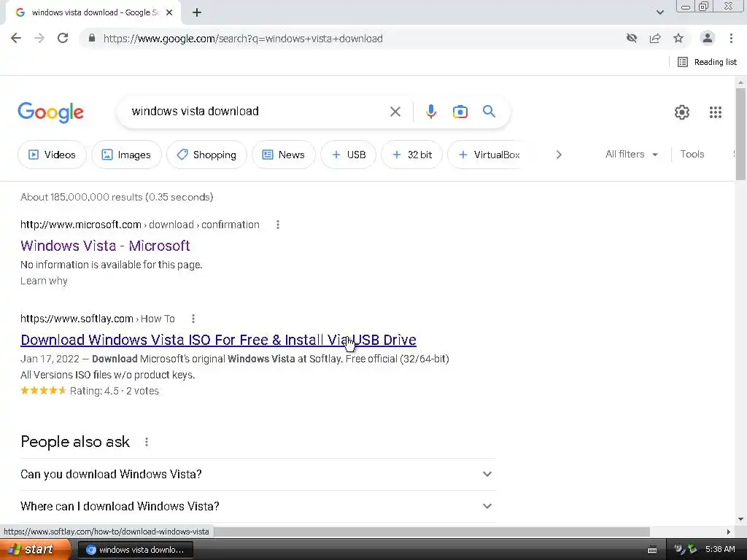Share this page icon
The width and height of the screenshot is (747, 560).
point(655,38)
